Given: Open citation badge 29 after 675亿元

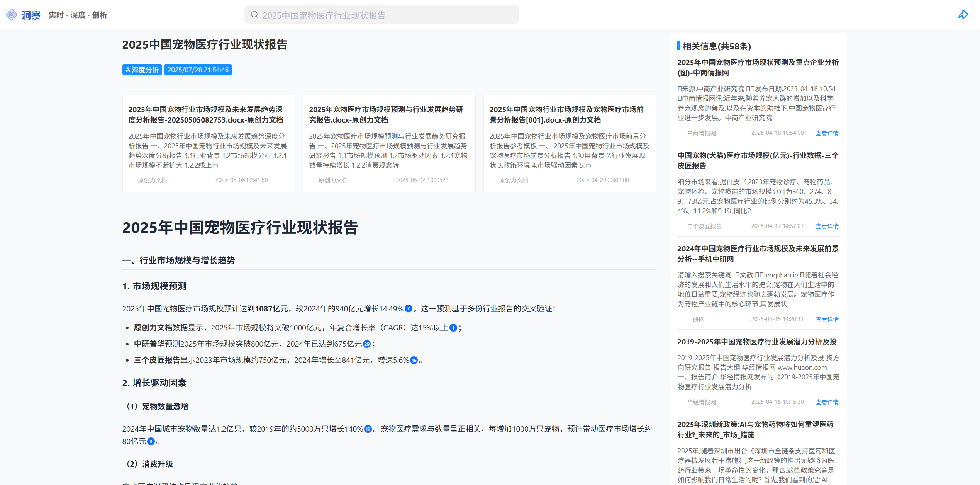Looking at the screenshot, I should pos(367,344).
